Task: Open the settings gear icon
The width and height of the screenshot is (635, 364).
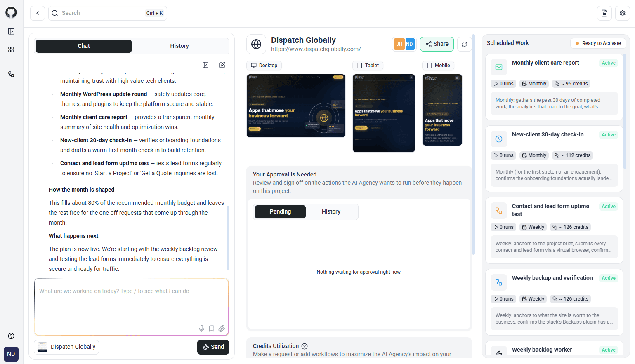Action: (623, 13)
